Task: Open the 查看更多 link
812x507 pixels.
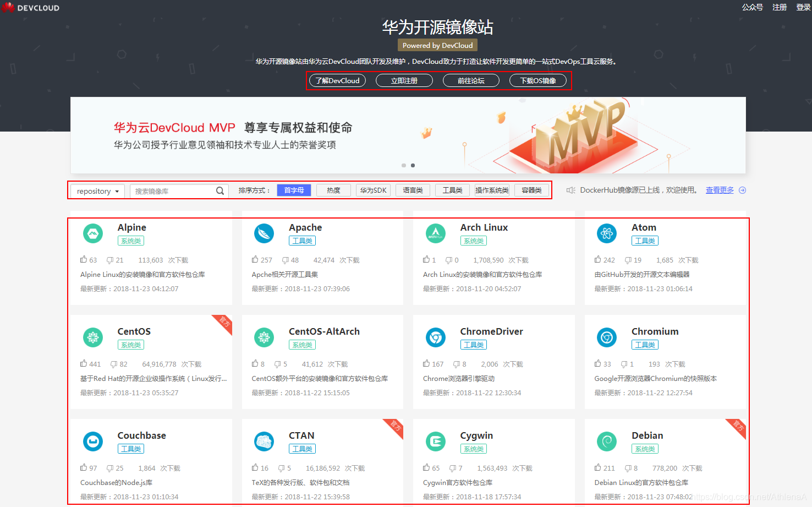Action: 720,190
